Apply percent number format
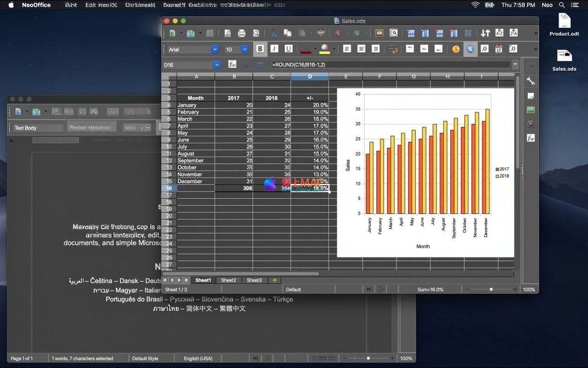This screenshot has height=368, width=588. pyautogui.click(x=470, y=49)
